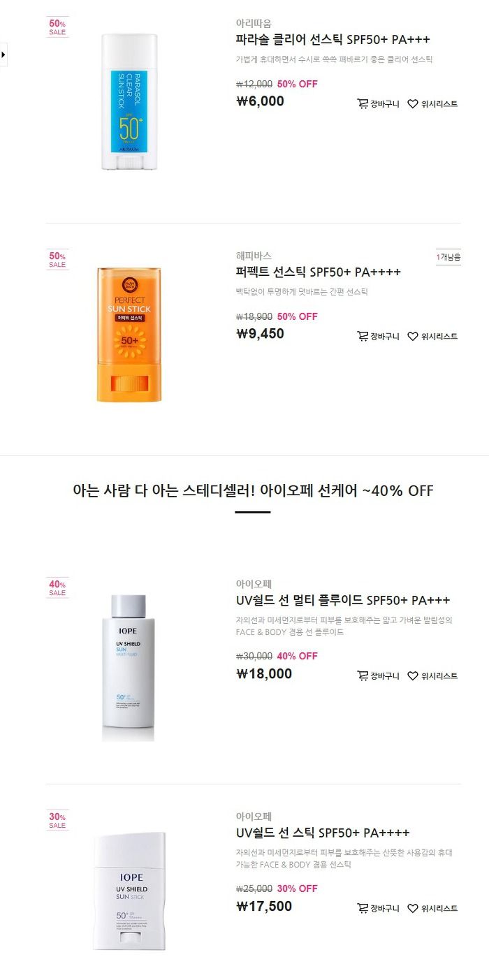Add UV쉴드 선 스틱 to wishlist
Image resolution: width=489 pixels, height=980 pixels.
[x=432, y=909]
